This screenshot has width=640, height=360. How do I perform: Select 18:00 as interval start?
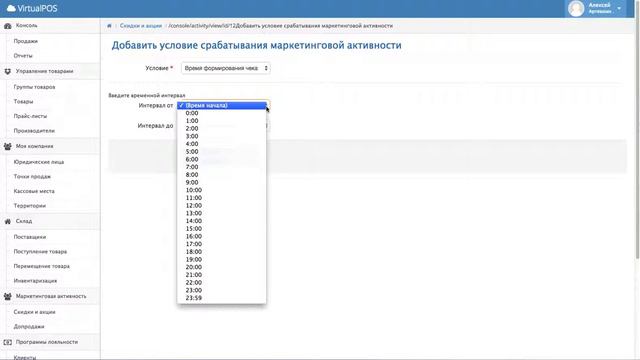(x=222, y=252)
